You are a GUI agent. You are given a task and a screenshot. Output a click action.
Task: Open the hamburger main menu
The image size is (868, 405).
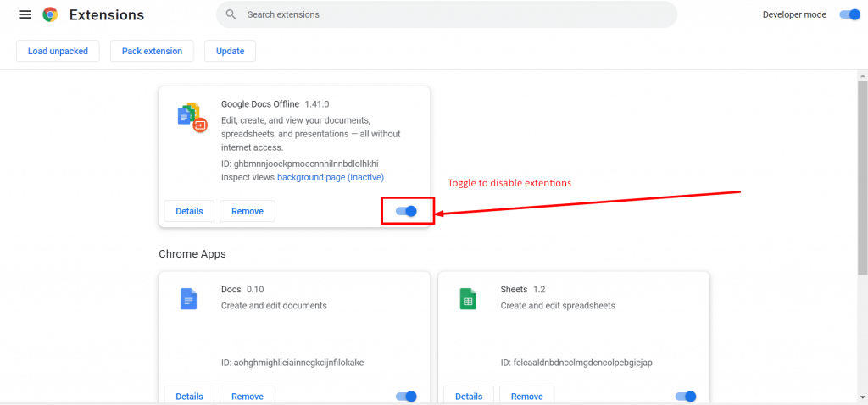point(25,15)
